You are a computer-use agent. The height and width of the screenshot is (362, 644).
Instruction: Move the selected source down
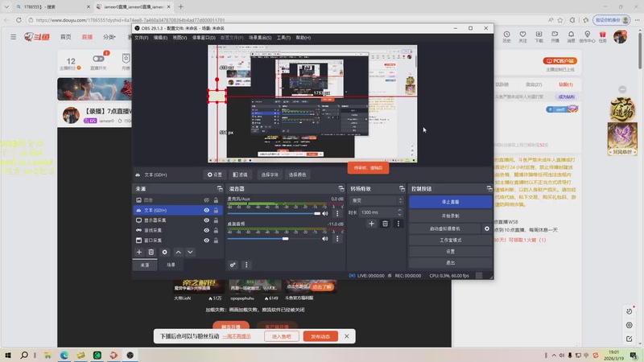click(x=190, y=252)
